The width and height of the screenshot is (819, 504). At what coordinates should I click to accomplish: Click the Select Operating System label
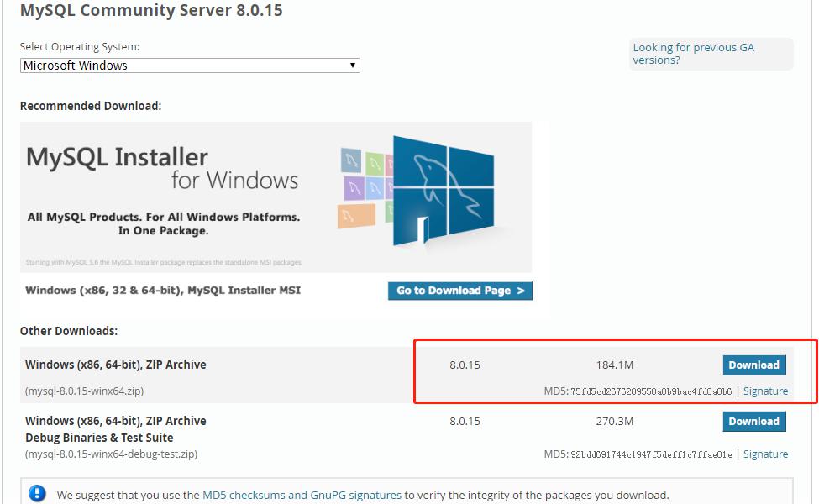pos(80,46)
